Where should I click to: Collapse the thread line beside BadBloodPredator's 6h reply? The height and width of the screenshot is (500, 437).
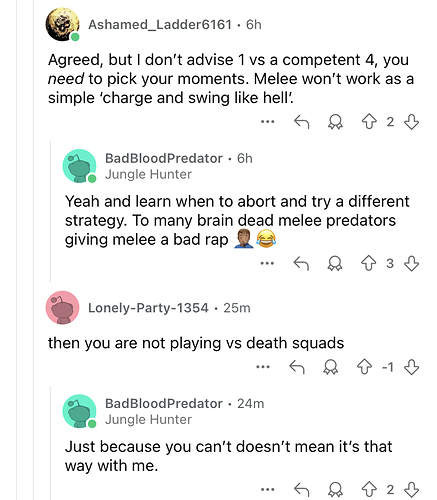[51, 211]
